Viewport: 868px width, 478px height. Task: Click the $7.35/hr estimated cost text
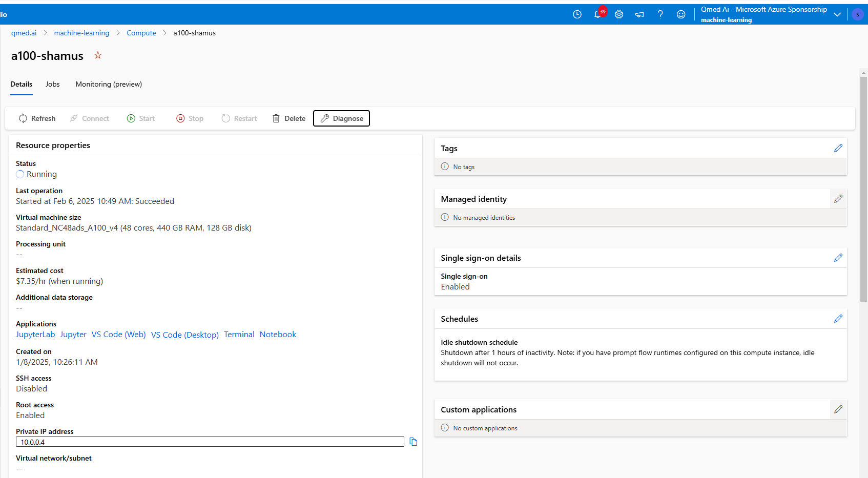pyautogui.click(x=59, y=281)
